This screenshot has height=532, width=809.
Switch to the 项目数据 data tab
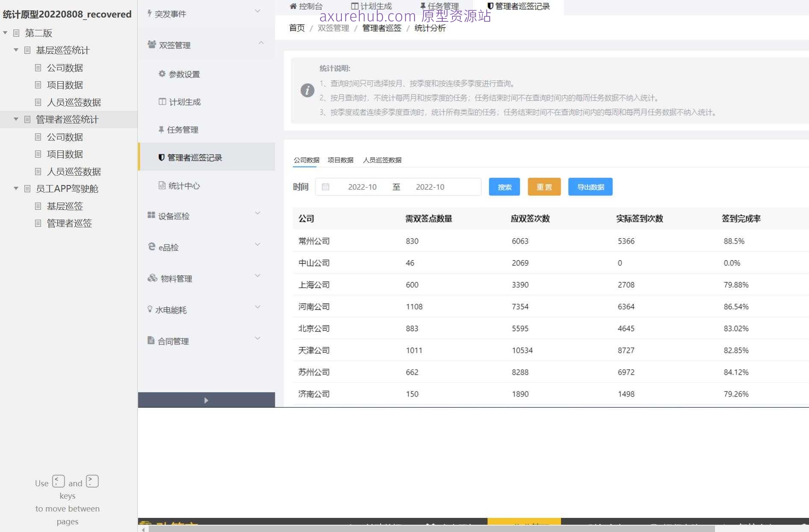[x=341, y=160]
